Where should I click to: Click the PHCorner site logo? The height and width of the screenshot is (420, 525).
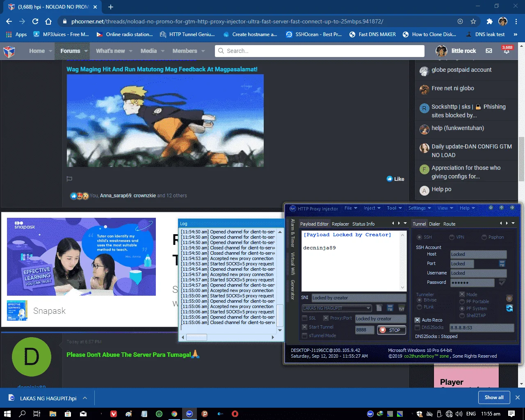click(9, 51)
